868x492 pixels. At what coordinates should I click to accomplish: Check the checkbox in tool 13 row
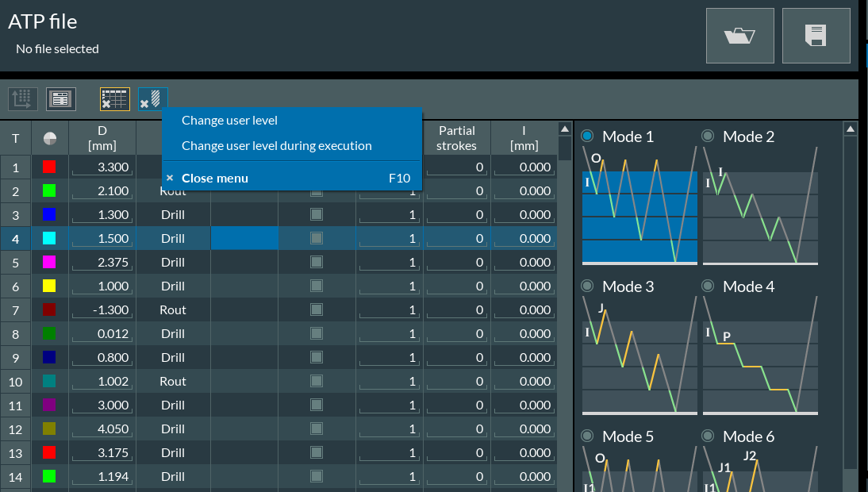pos(317,452)
